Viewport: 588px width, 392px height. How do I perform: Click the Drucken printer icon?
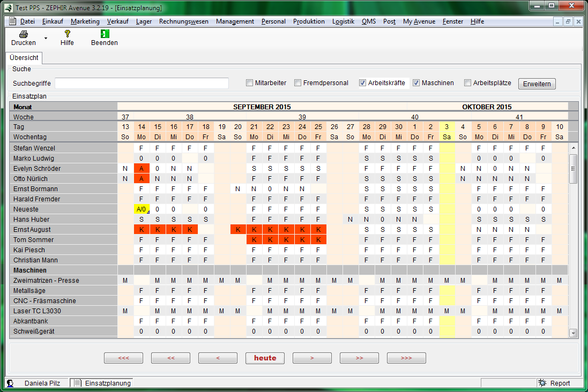pyautogui.click(x=24, y=34)
